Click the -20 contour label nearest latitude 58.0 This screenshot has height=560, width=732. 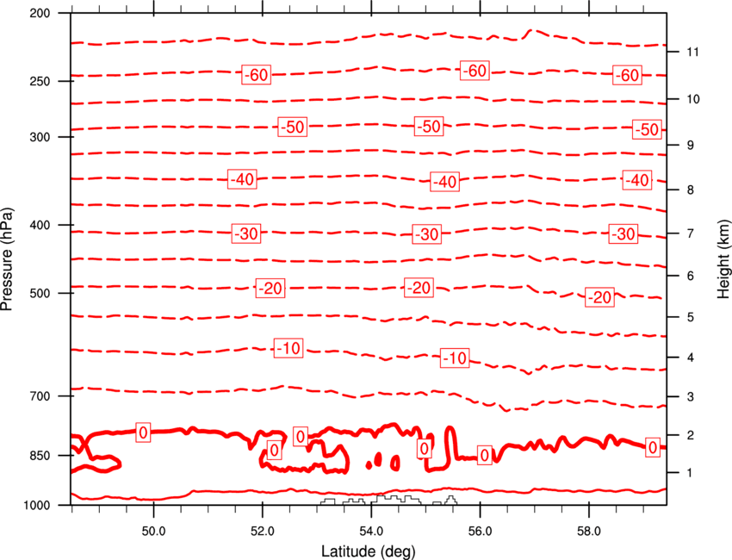point(599,297)
